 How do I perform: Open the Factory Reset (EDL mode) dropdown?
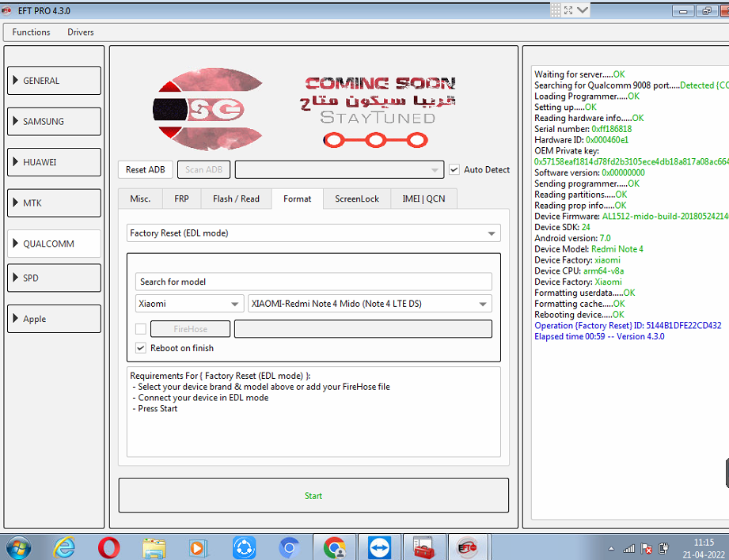click(x=313, y=233)
